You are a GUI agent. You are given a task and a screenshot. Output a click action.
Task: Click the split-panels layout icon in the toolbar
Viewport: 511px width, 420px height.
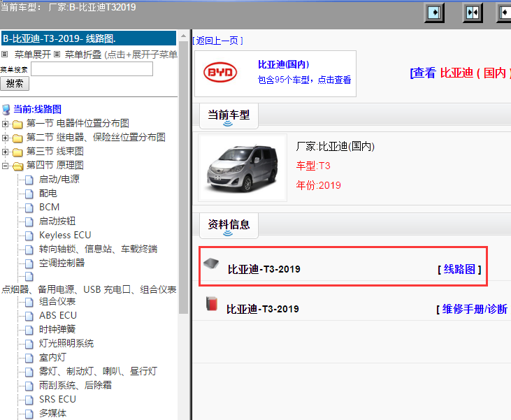point(473,13)
